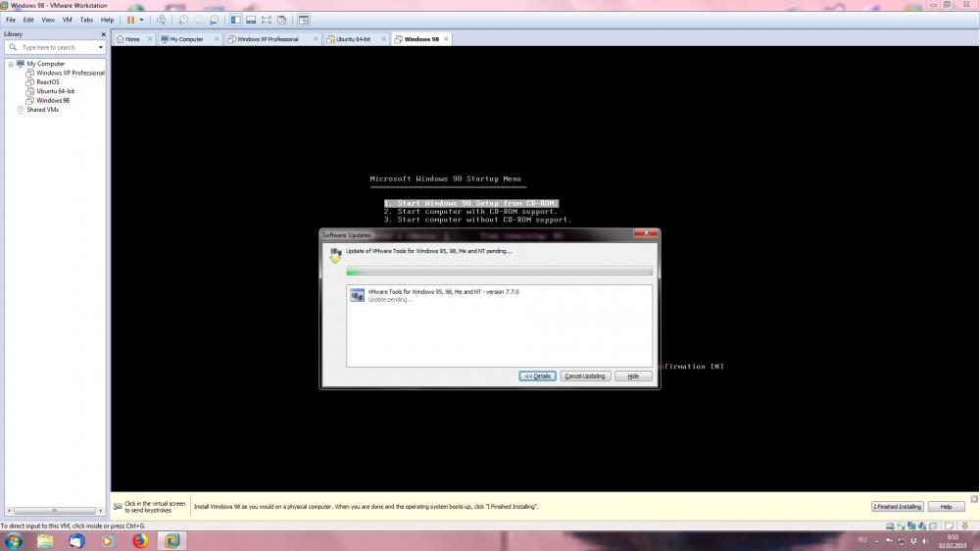980x551 pixels.
Task: Open the power options dropdown arrow
Action: (141, 20)
